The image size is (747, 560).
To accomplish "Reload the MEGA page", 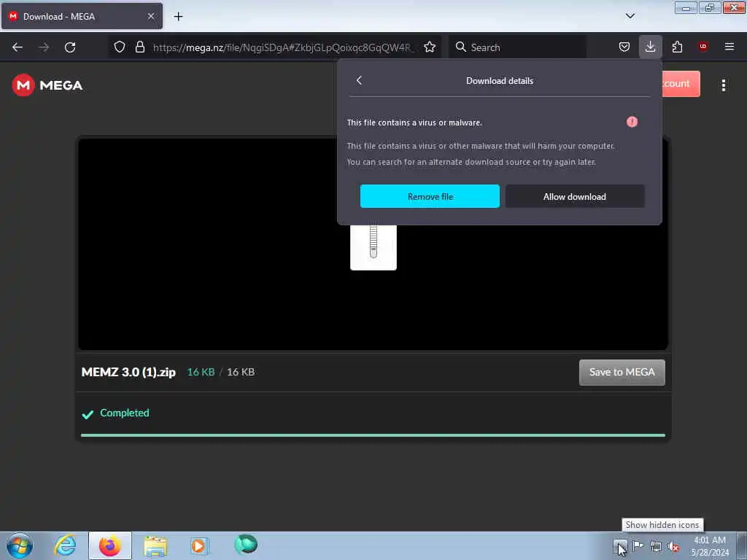I will [x=70, y=47].
